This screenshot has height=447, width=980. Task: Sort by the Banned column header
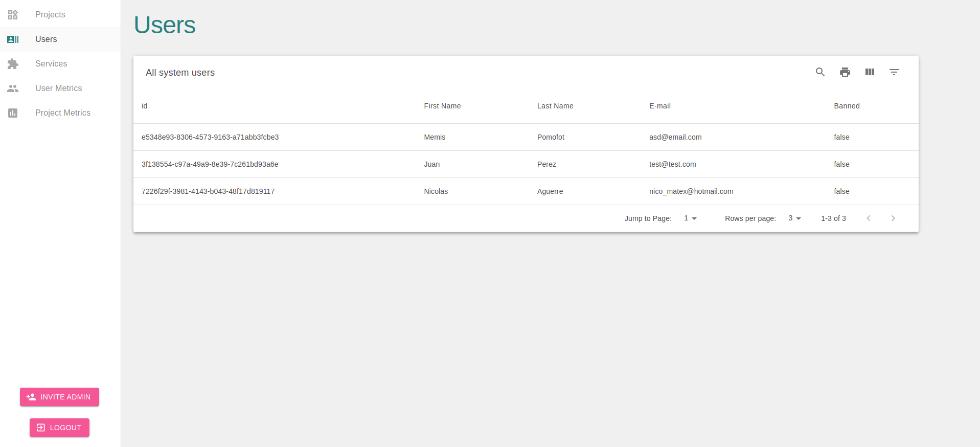coord(847,106)
